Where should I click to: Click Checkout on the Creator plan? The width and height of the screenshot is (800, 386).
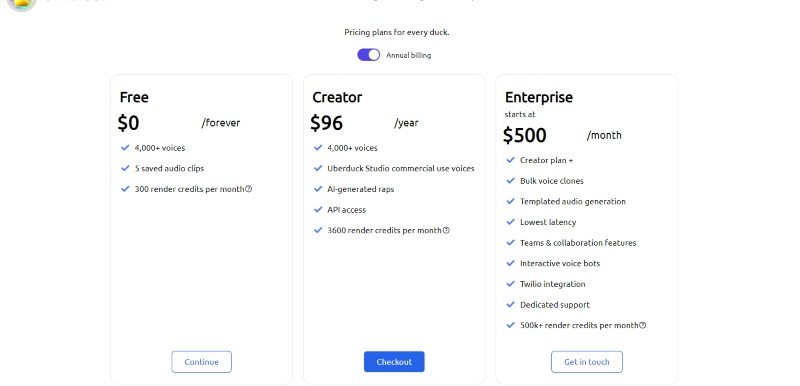(x=394, y=362)
